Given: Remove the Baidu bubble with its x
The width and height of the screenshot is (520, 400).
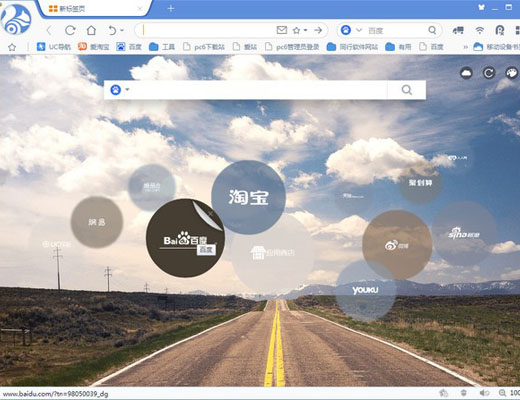Looking at the screenshot, I should click(x=210, y=213).
